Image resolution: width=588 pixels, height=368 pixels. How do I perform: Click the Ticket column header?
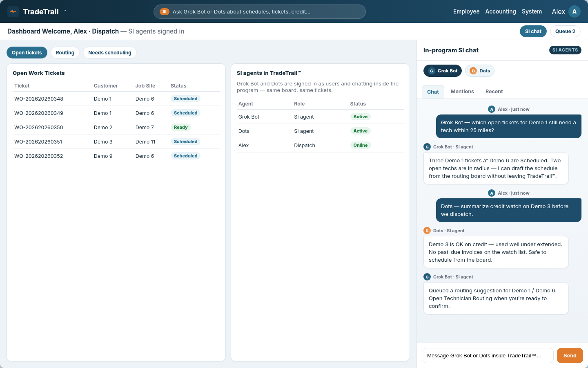click(x=22, y=86)
